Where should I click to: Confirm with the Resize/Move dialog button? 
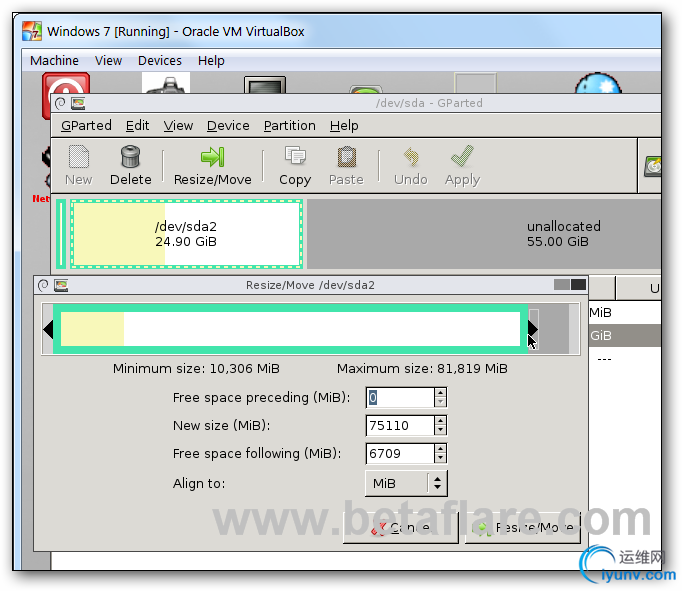coord(522,528)
